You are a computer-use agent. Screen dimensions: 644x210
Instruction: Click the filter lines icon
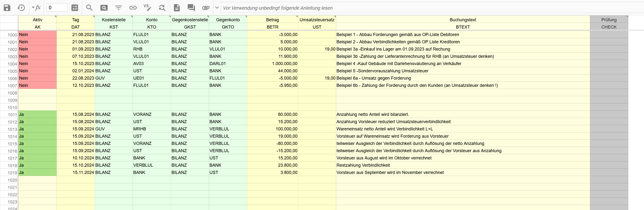118,8
